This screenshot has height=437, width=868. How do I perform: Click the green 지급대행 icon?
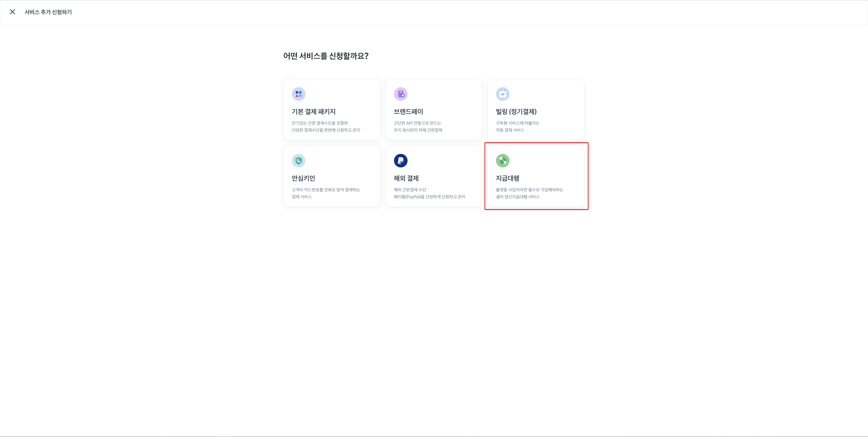click(x=502, y=161)
